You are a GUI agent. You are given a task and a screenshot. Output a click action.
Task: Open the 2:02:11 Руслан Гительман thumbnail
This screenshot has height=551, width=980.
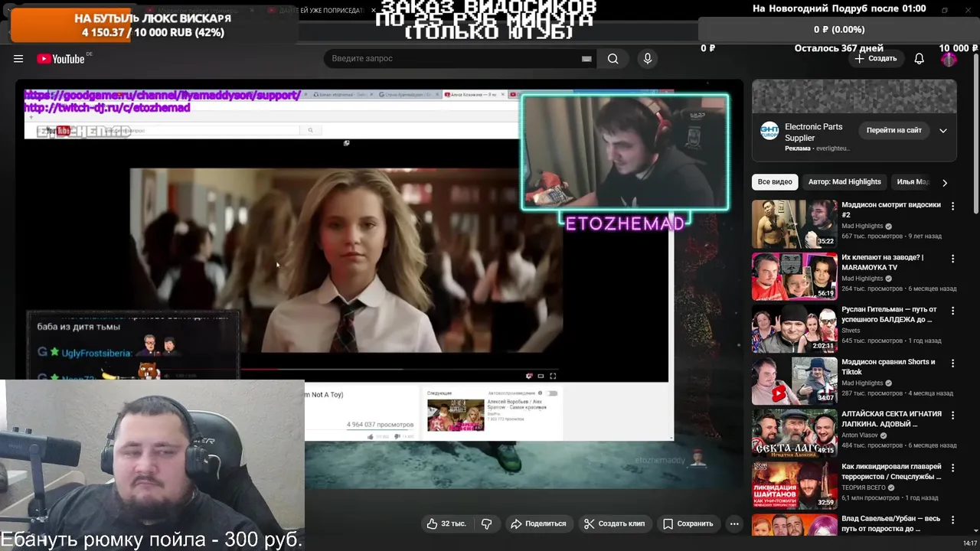pyautogui.click(x=795, y=329)
